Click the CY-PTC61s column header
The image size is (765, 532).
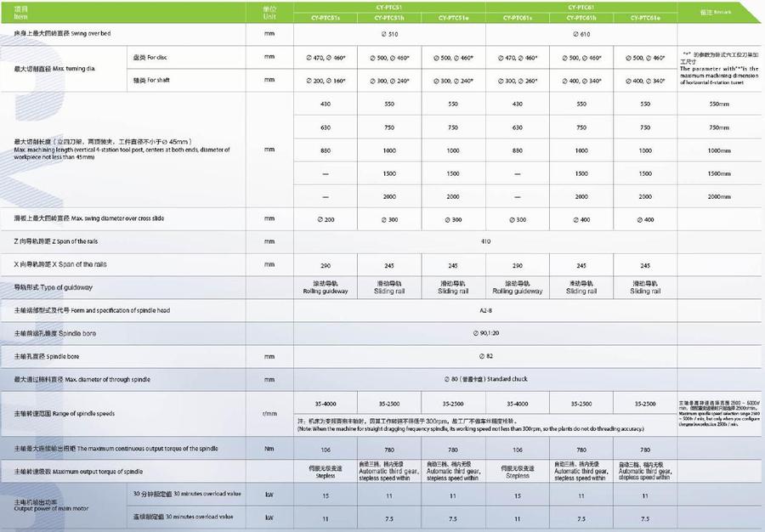click(518, 18)
